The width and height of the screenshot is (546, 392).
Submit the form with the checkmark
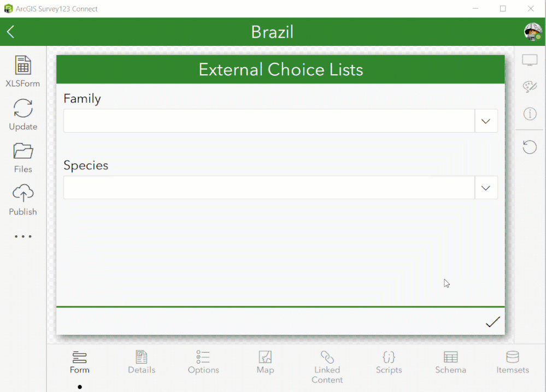click(x=492, y=322)
